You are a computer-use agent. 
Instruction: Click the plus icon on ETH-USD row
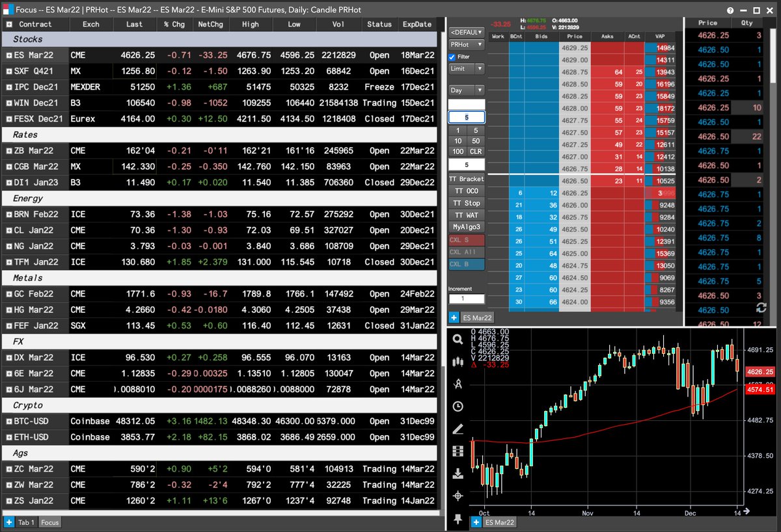8,437
